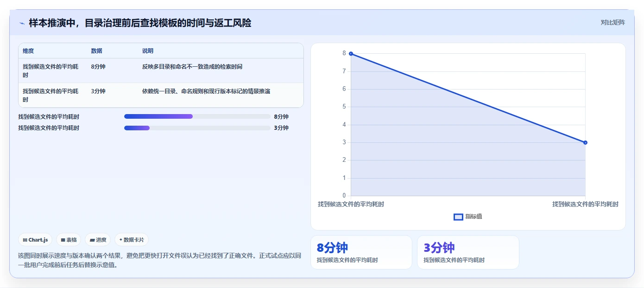
Task: Click the pulse icon beside the card title
Action: (22, 23)
